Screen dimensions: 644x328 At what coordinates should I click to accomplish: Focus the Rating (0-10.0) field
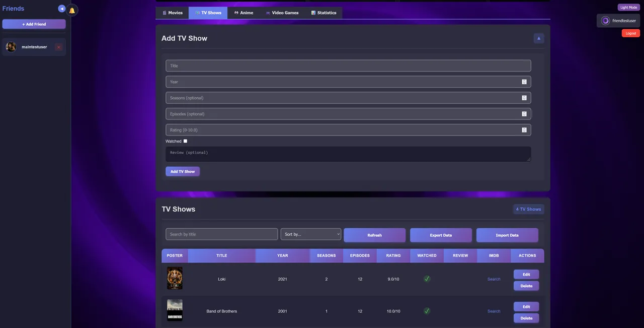[348, 130]
